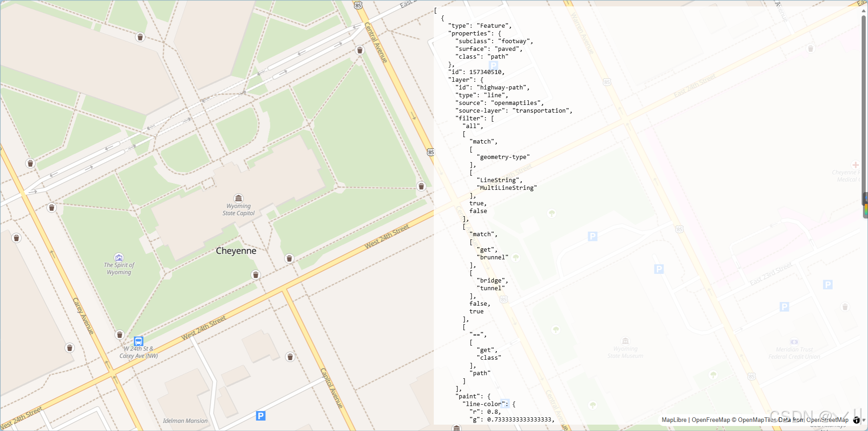This screenshot has height=431, width=868.
Task: Open the MapLibre attribution link
Action: click(674, 420)
